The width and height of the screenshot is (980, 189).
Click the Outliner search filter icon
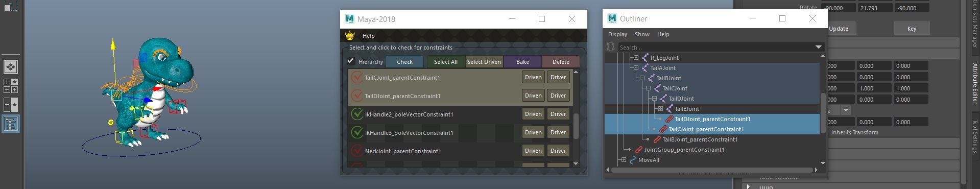point(611,47)
